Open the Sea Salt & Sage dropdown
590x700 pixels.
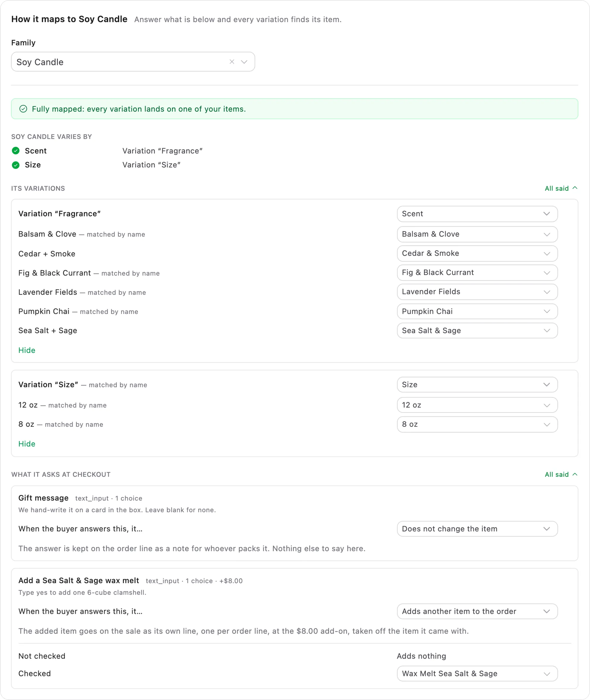coord(477,331)
